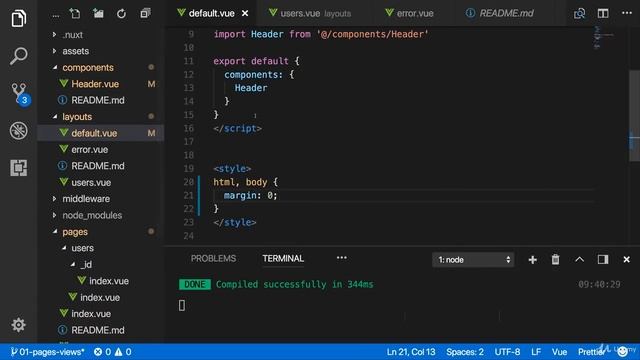Collapse the components folder
This screenshot has width=640, height=360.
click(x=88, y=67)
